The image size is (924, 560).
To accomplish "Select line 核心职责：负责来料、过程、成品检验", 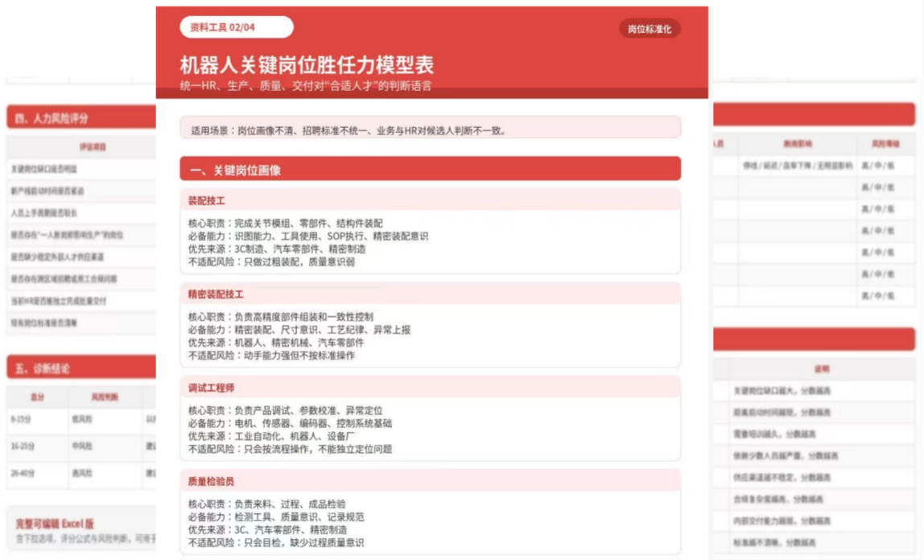I will click(266, 504).
